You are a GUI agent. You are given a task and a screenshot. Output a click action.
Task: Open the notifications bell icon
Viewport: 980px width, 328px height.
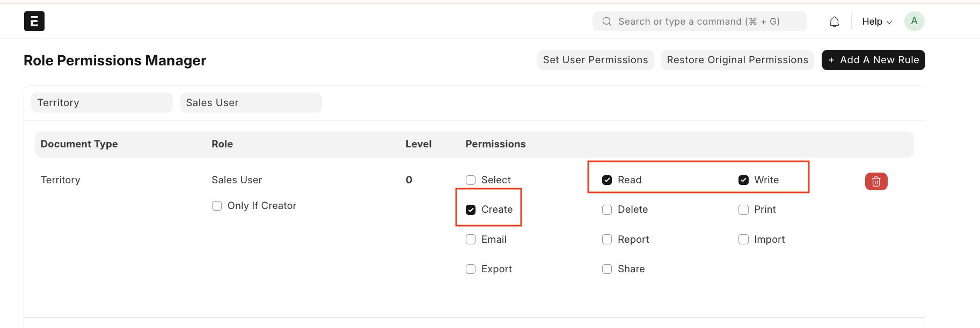(x=834, y=22)
